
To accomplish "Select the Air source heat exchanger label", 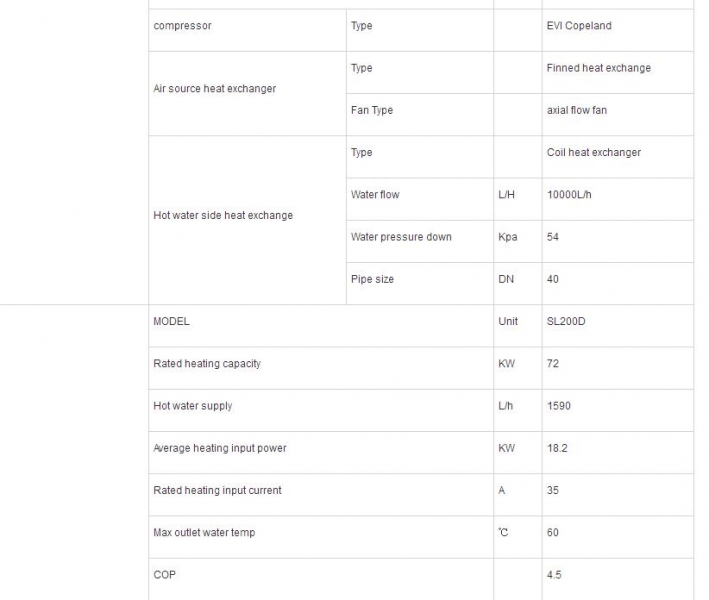I will pyautogui.click(x=215, y=89).
